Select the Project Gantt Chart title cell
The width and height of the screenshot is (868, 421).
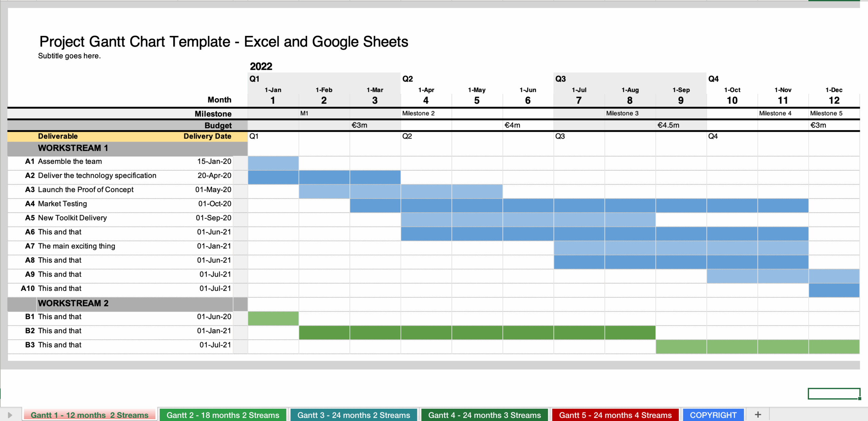[224, 42]
